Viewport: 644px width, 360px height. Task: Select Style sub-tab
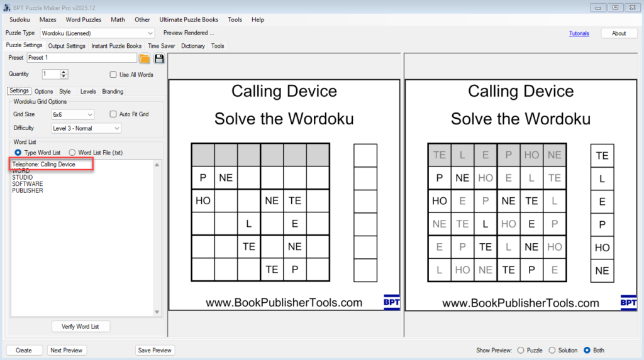[x=65, y=92]
